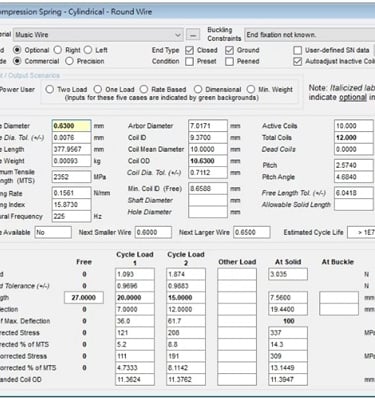Image resolution: width=375 pixels, height=398 pixels.
Task: Click the Next Smaller Wire field 0.6000
Action: 153,232
